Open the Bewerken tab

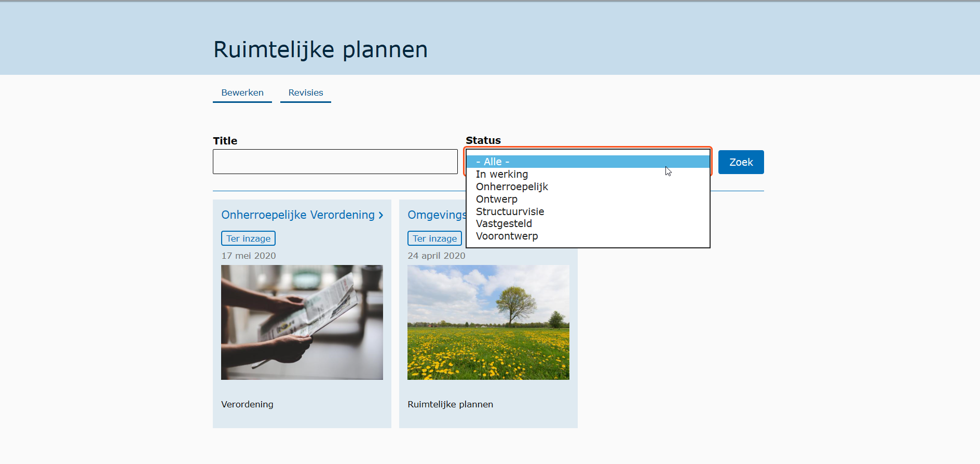point(242,92)
